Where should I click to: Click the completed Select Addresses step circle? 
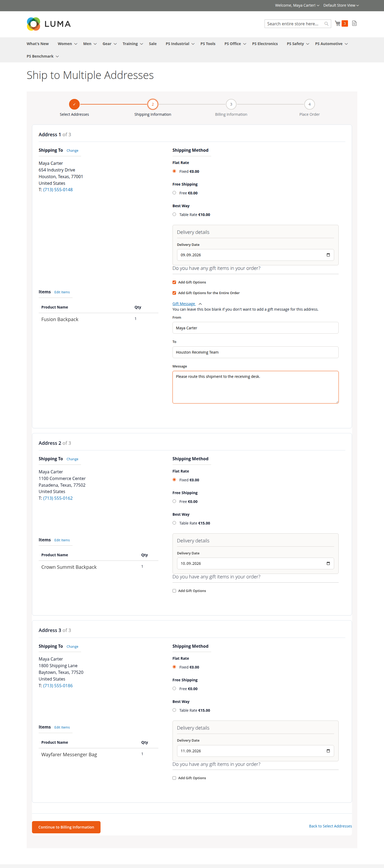tap(74, 104)
